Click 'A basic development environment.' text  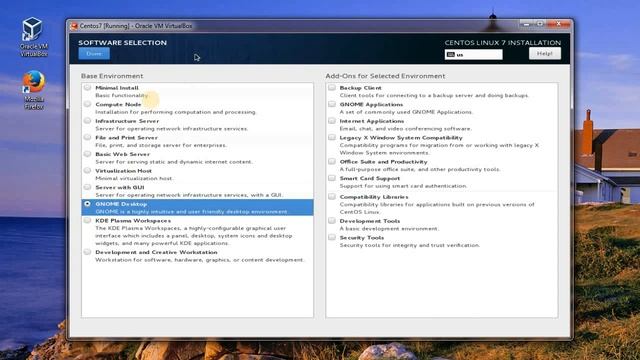389,229
